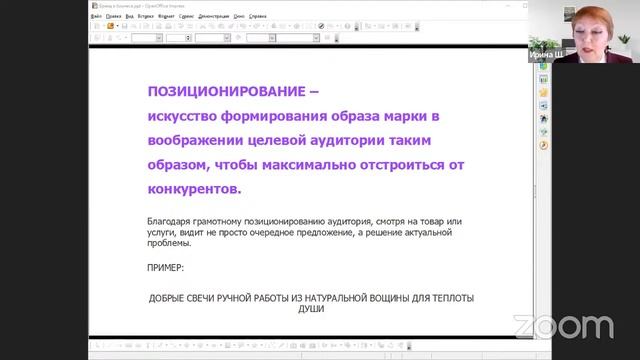
Task: Click the Save document icon
Action: click(124, 26)
